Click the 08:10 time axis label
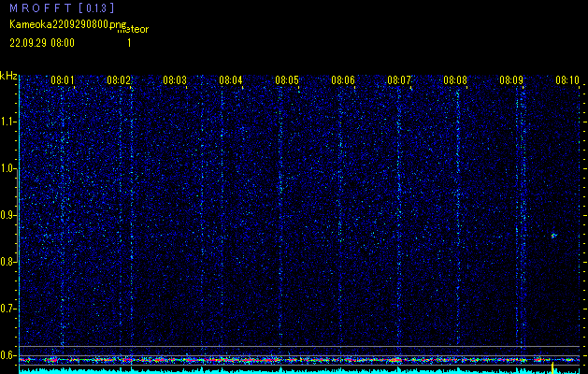588x374 pixels. coord(567,79)
